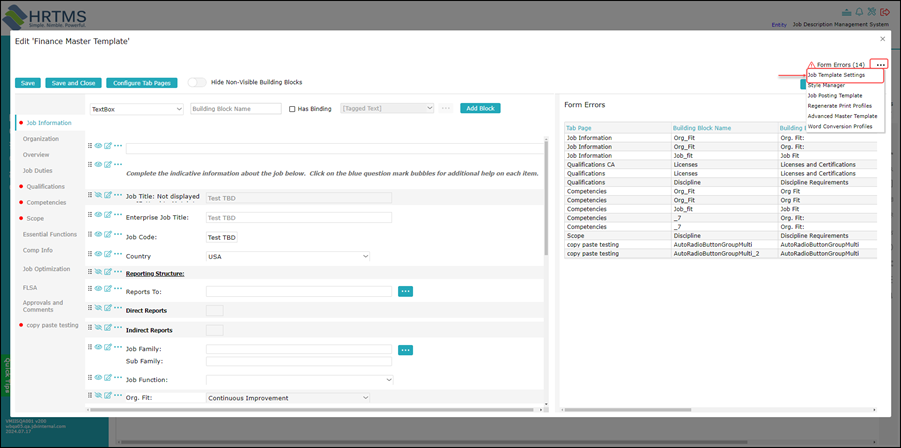901x448 pixels.
Task: Click the Add Block button
Action: point(480,108)
